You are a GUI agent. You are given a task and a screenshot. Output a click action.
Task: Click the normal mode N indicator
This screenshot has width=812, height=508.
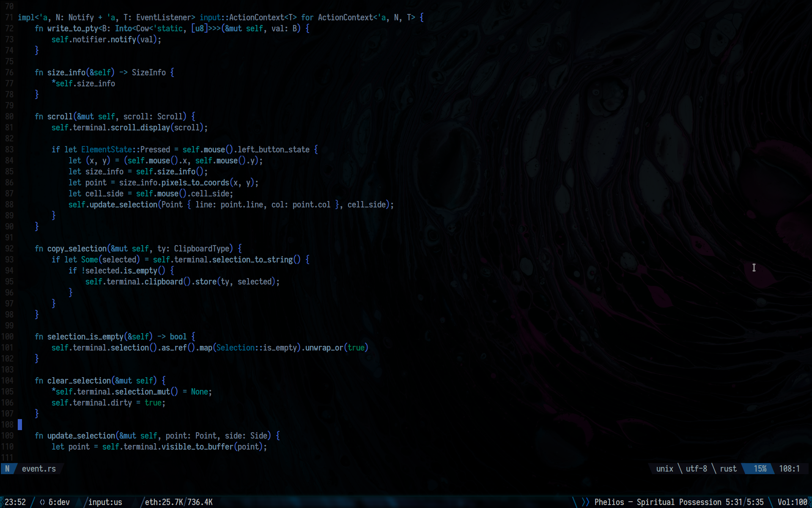pos(7,469)
